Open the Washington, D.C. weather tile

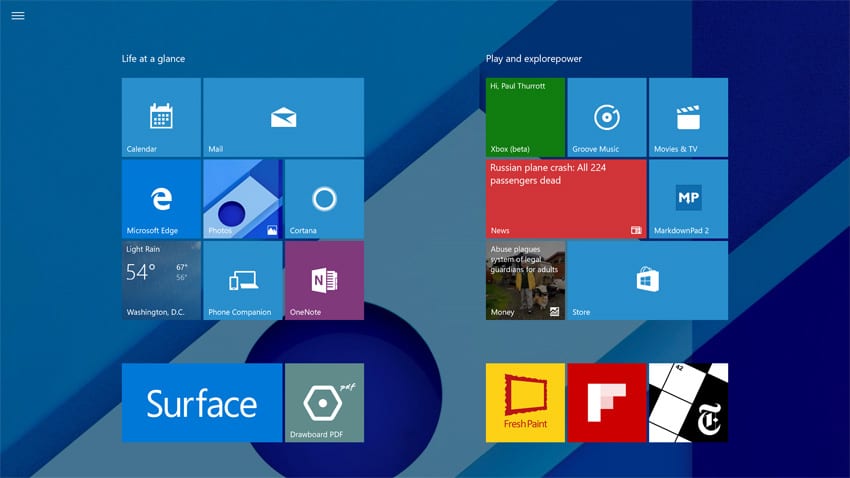[x=161, y=280]
